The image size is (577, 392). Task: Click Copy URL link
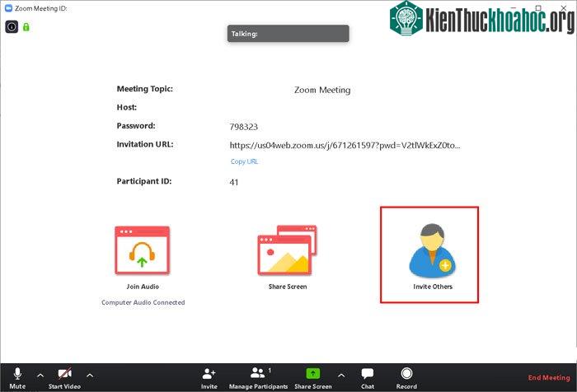click(x=244, y=161)
